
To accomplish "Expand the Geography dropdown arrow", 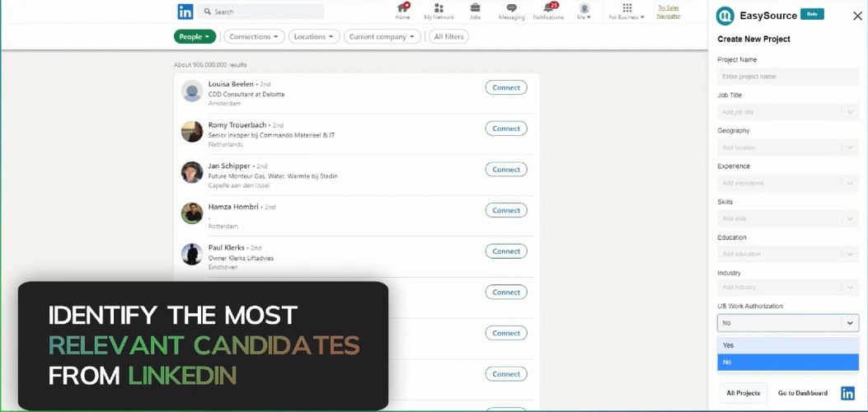I will pyautogui.click(x=850, y=147).
